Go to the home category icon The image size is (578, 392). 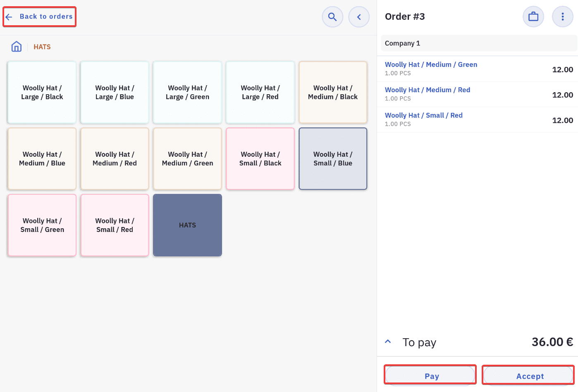(17, 46)
